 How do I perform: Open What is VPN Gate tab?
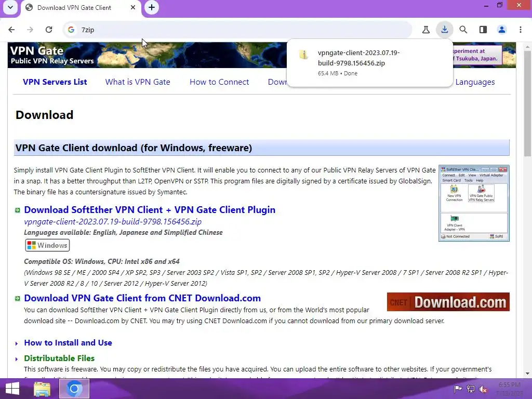coord(137,82)
